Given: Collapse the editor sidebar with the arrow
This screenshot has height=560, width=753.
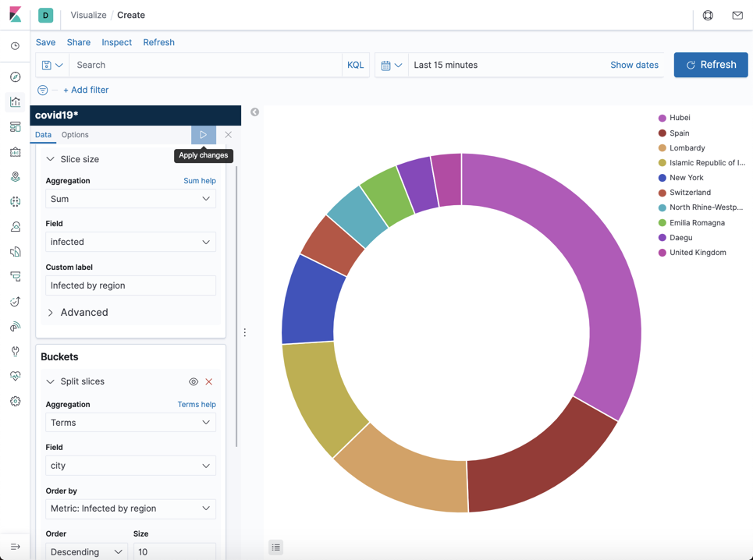Looking at the screenshot, I should click(254, 112).
